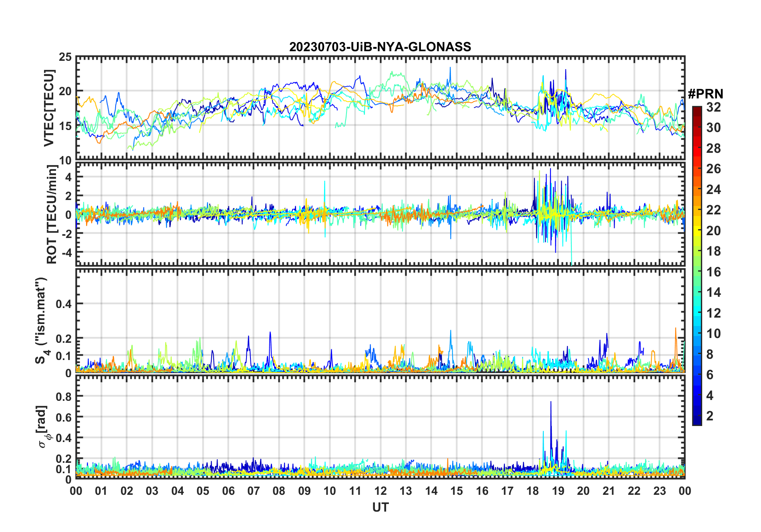Click colorbar tick label 28
The image size is (761, 532).
(713, 148)
